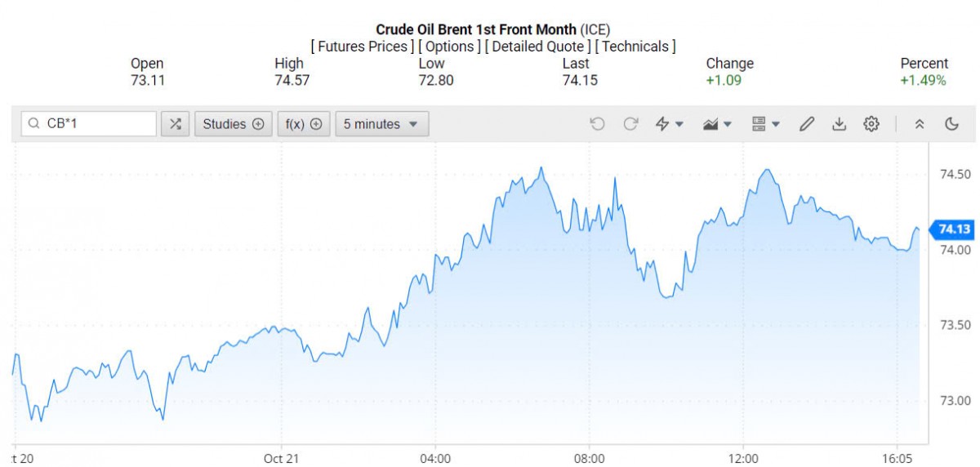Select the pencil drawing tool
Image resolution: width=980 pixels, height=467 pixels.
[x=807, y=124]
